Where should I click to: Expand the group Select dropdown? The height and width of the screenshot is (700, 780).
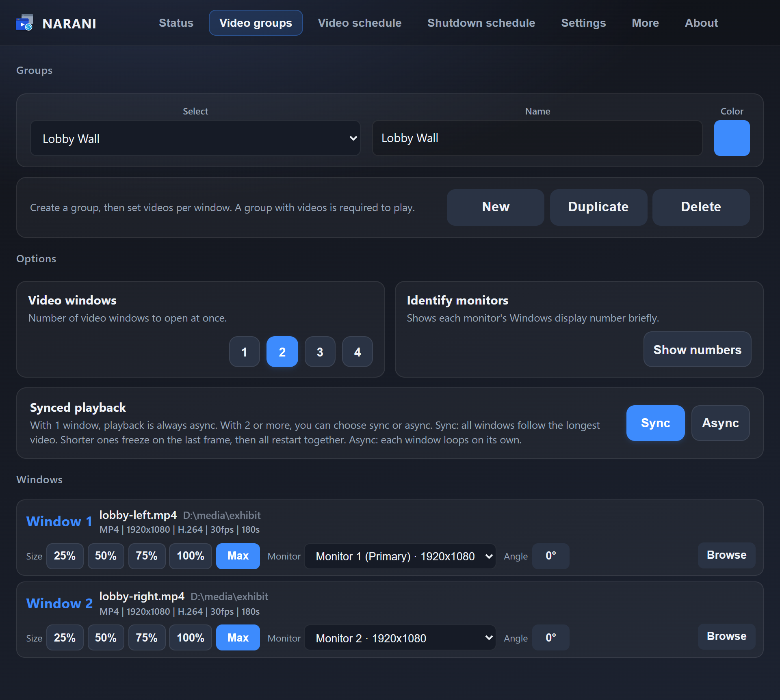[x=195, y=138]
